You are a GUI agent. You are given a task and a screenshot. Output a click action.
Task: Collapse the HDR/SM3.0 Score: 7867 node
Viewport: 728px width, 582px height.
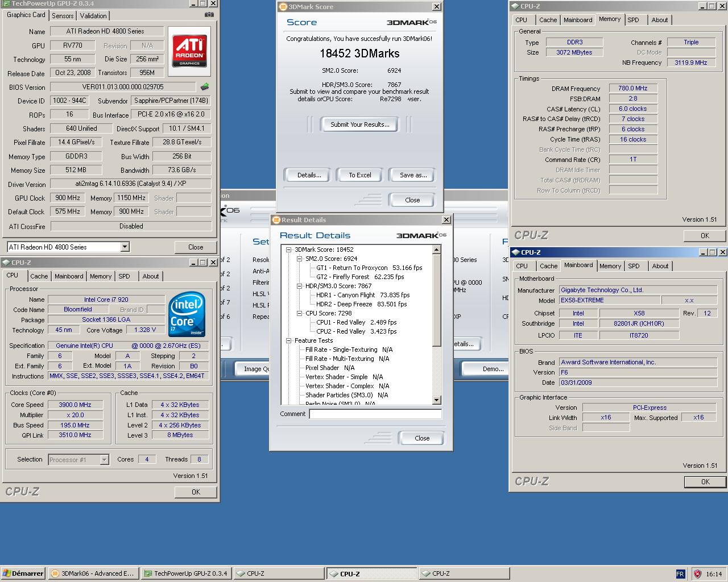299,286
